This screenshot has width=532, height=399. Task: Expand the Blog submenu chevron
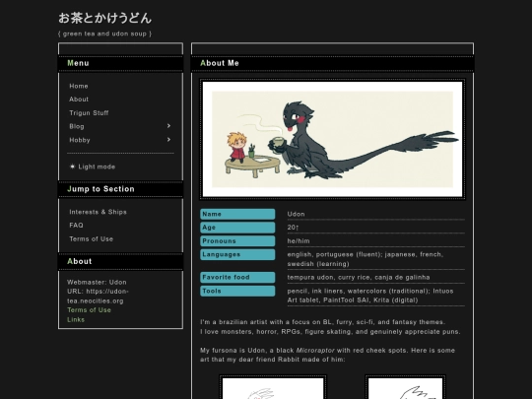click(x=168, y=126)
